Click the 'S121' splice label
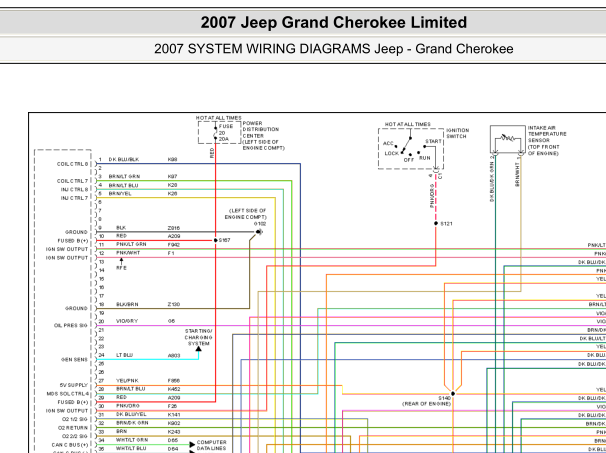Screen dimensions: 606x453 pyautogui.click(x=446, y=223)
